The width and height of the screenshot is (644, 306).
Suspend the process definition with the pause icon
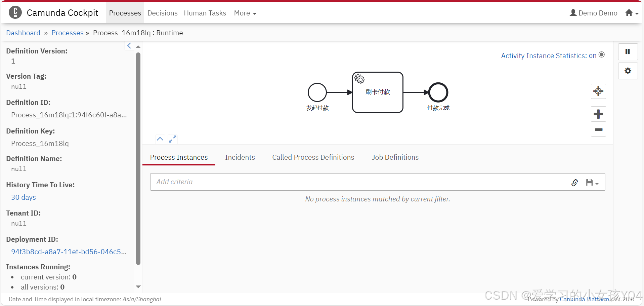(x=627, y=51)
